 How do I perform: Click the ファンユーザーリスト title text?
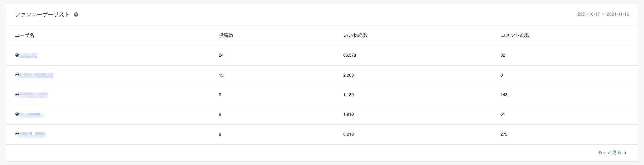click(x=42, y=15)
